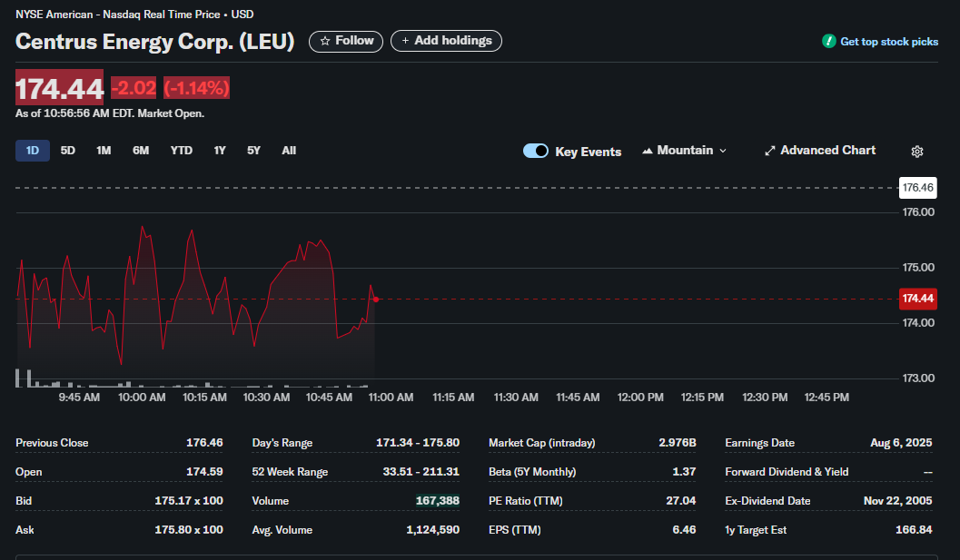Click the EPS (TTM) value 6.46

[x=684, y=530]
